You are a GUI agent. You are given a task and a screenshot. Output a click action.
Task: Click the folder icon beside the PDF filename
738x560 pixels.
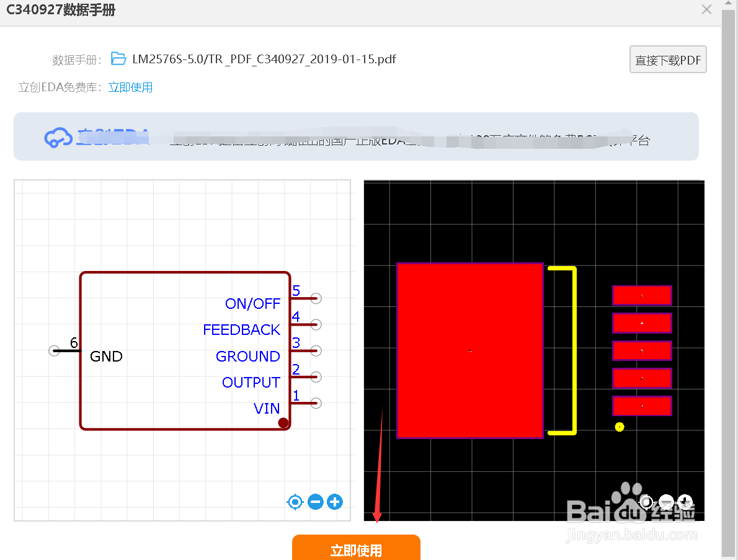click(118, 59)
